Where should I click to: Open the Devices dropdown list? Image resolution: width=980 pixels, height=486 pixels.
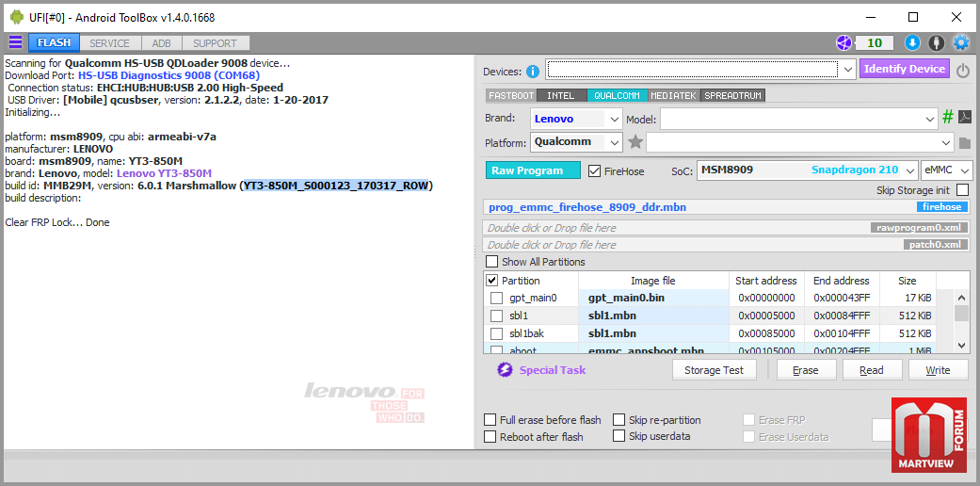pyautogui.click(x=847, y=69)
